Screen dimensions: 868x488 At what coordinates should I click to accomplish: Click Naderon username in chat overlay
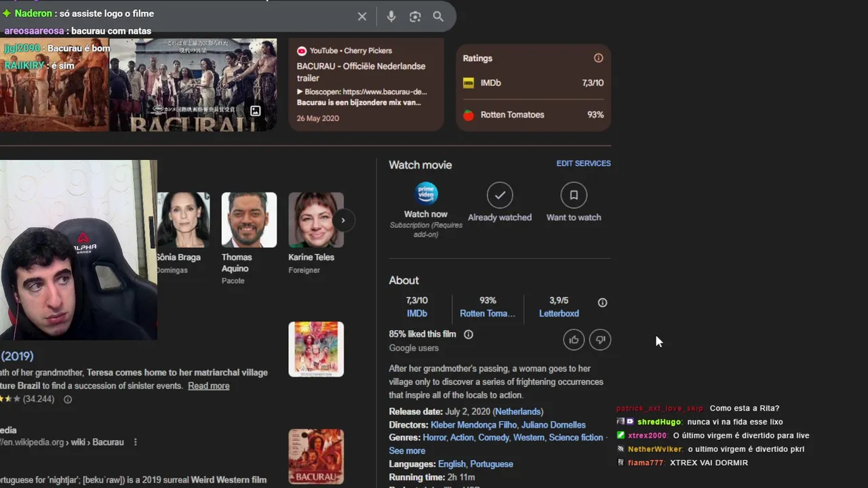tap(33, 14)
